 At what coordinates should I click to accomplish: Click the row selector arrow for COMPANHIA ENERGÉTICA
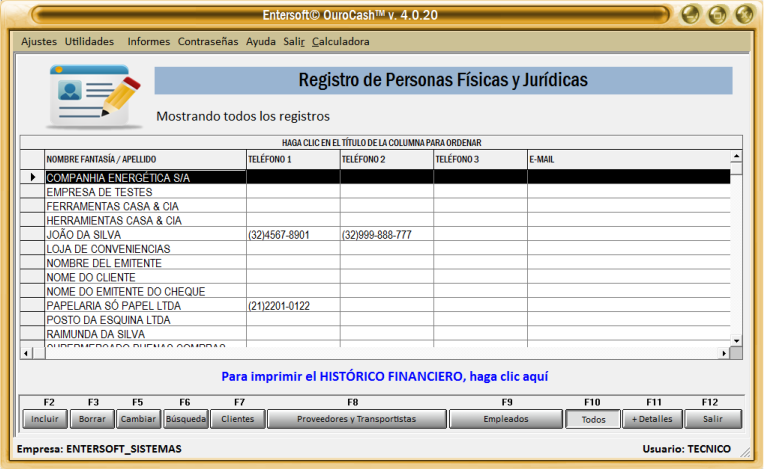32,177
